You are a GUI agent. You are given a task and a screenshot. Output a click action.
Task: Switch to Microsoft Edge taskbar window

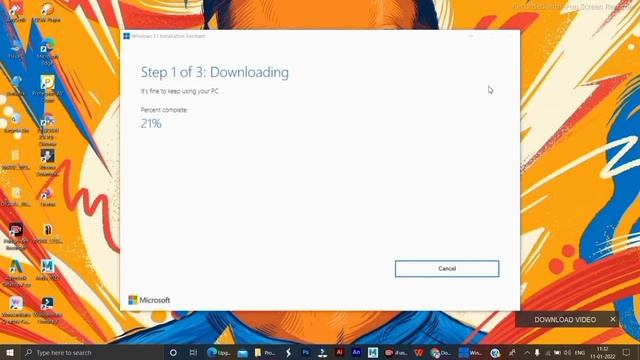[219, 352]
